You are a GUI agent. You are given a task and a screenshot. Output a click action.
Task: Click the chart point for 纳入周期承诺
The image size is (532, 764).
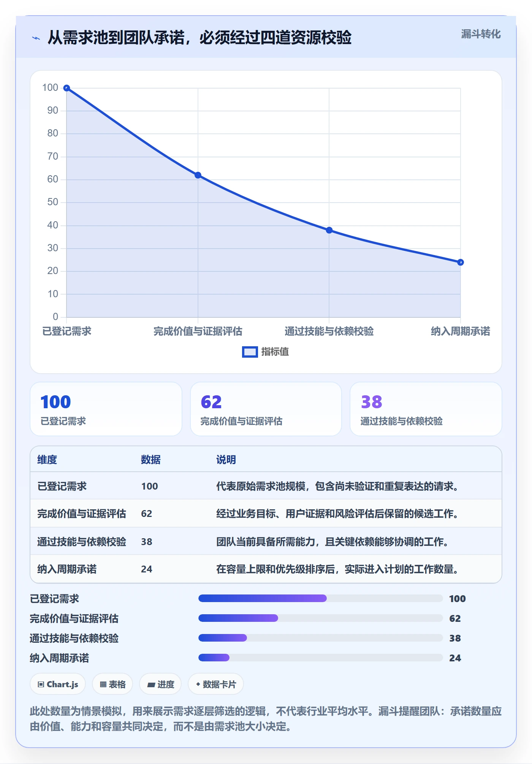(x=460, y=262)
